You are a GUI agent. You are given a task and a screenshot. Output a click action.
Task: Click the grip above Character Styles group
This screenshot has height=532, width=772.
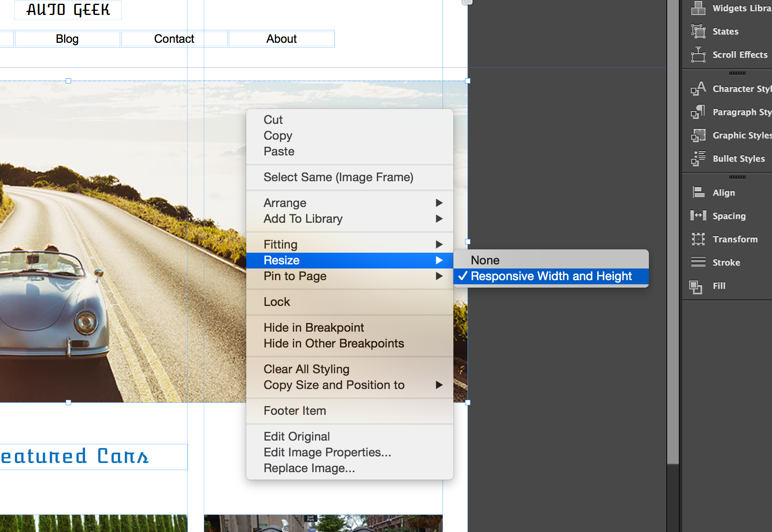coord(737,73)
